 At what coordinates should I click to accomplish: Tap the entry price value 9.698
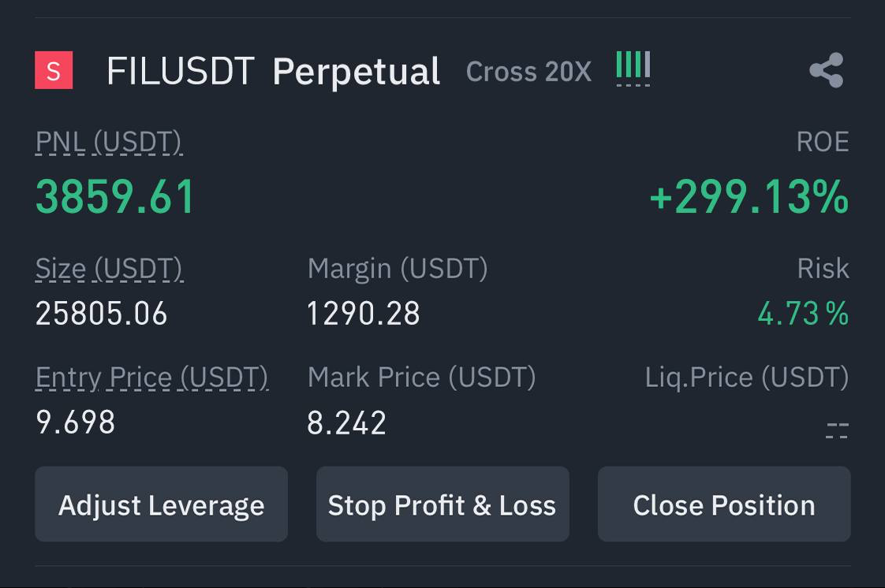pos(76,423)
